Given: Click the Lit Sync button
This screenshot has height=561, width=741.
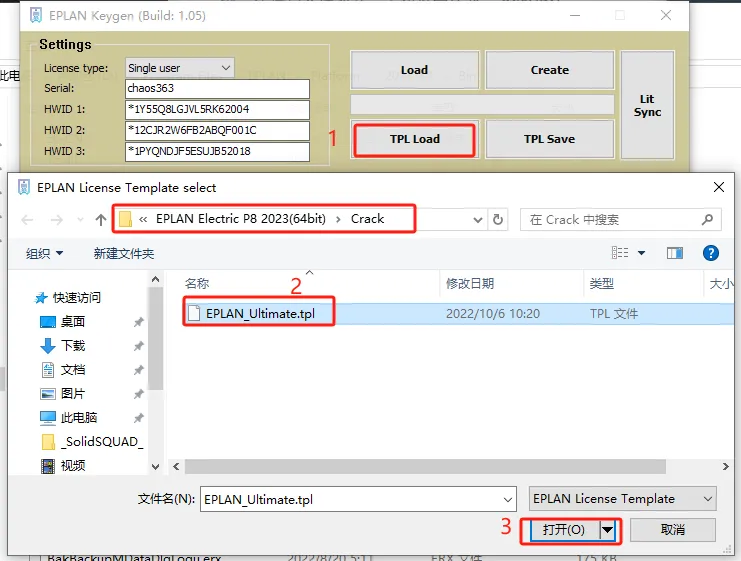Looking at the screenshot, I should 647,105.
